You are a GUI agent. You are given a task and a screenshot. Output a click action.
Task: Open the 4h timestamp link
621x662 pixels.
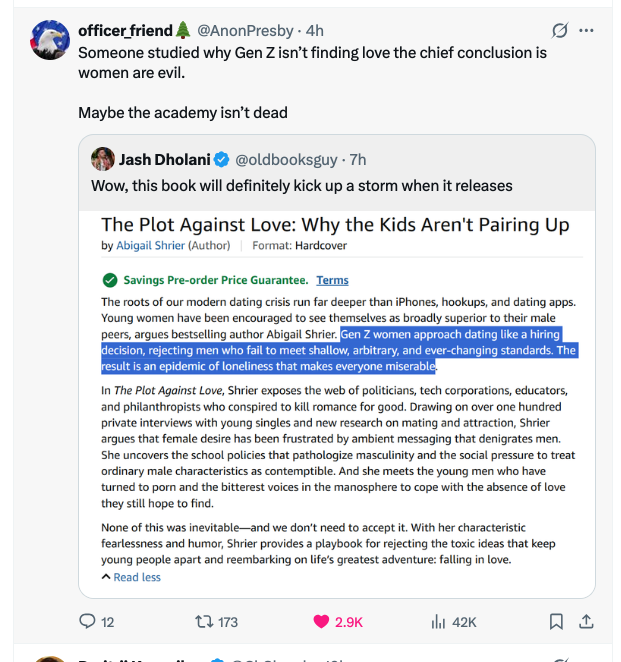[x=315, y=30]
